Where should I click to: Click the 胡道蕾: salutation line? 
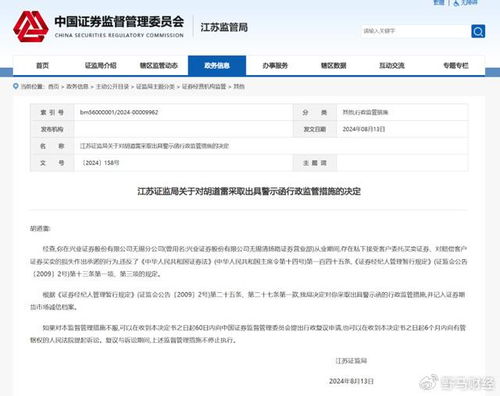pos(40,229)
